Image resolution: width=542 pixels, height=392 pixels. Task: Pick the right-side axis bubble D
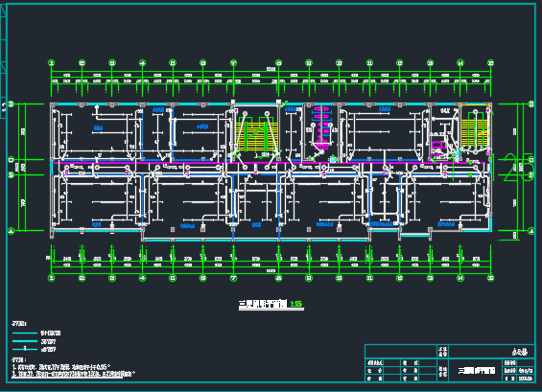531,104
